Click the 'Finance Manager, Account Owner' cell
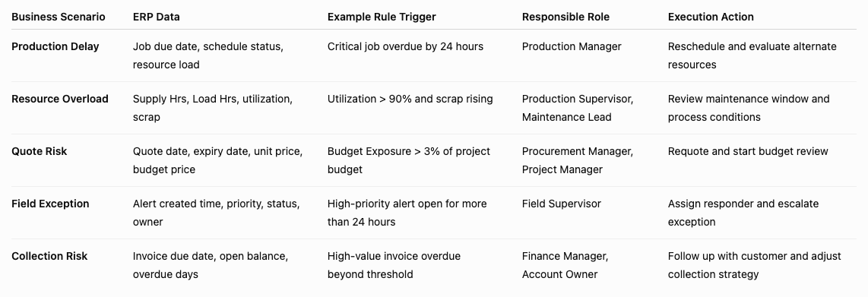This screenshot has width=868, height=297. click(x=565, y=265)
